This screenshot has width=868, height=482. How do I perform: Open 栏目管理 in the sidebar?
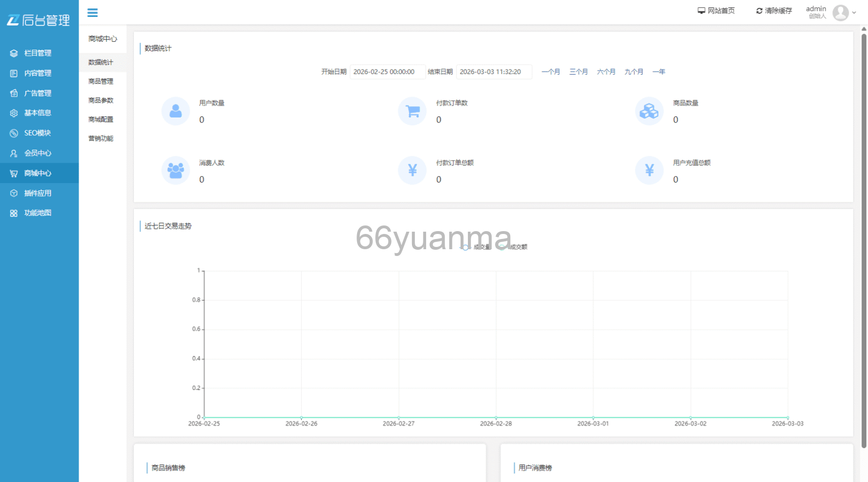click(39, 53)
